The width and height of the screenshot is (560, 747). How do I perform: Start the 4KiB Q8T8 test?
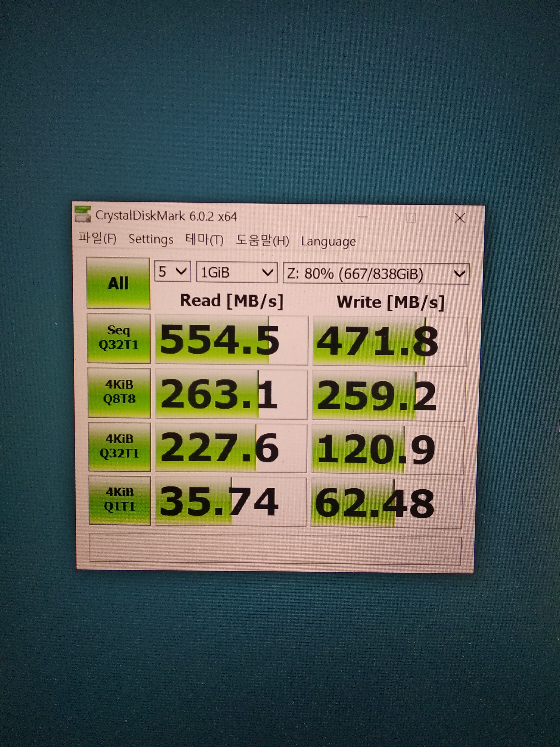click(119, 393)
